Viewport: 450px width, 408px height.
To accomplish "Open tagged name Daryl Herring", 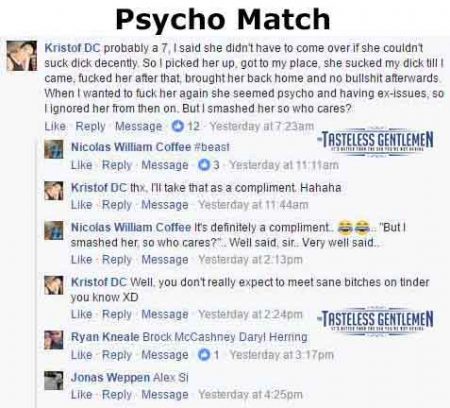I will 273,337.
